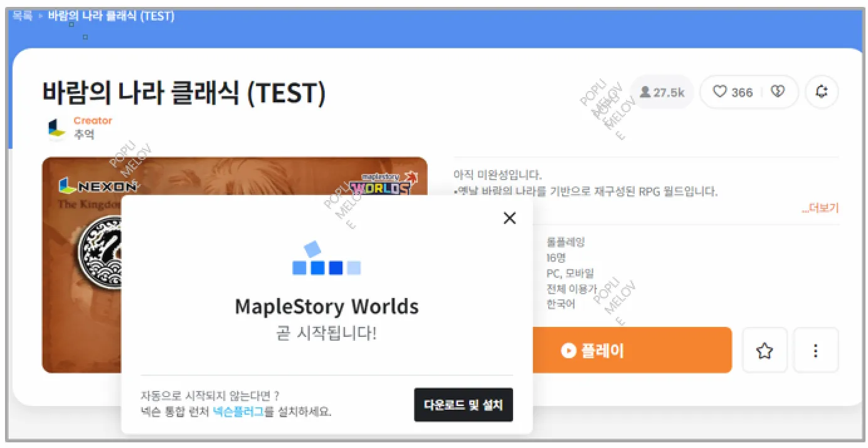The height and width of the screenshot is (448, 868).
Task: Start the game with the 플레이 button
Action: point(593,350)
